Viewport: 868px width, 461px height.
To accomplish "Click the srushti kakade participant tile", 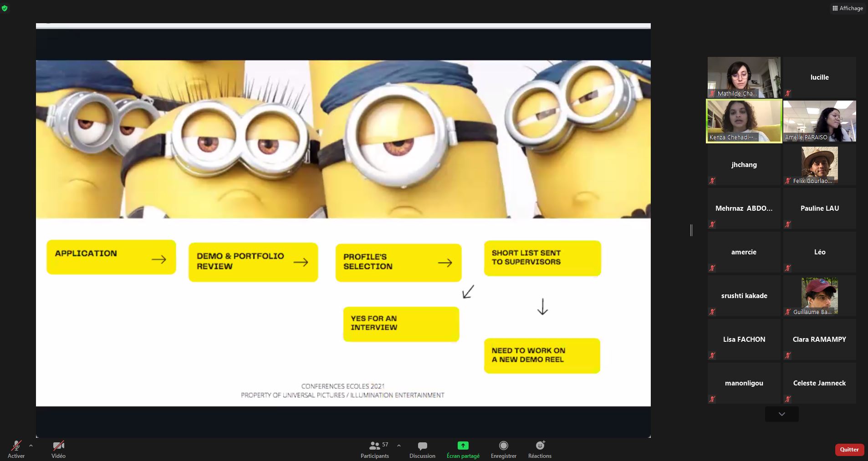I will (744, 296).
